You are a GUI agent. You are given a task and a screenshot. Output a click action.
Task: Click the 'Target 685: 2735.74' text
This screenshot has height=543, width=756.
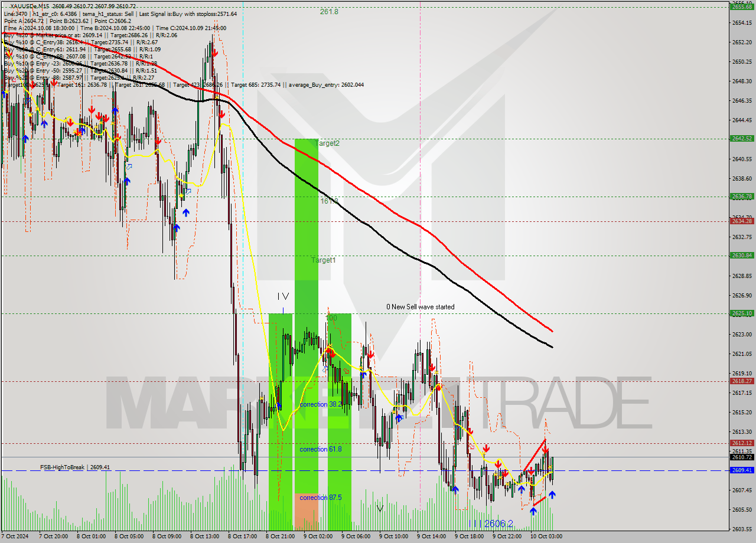pyautogui.click(x=256, y=85)
